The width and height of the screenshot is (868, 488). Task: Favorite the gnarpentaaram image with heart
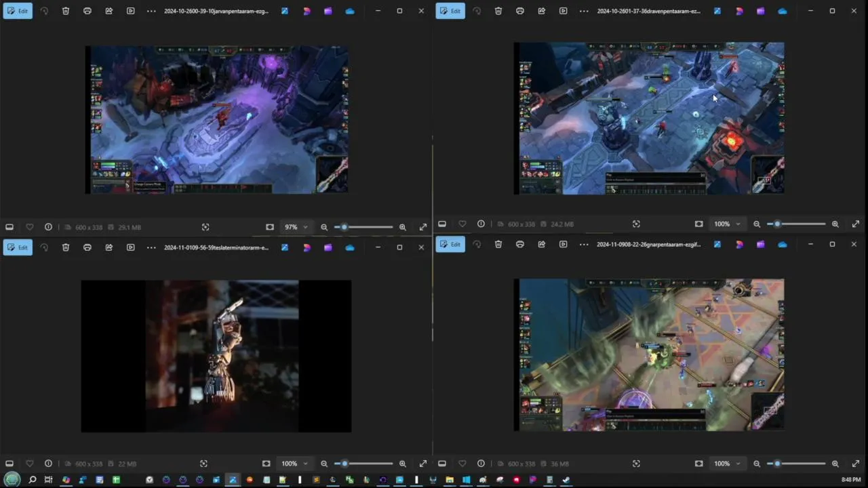coord(462,464)
